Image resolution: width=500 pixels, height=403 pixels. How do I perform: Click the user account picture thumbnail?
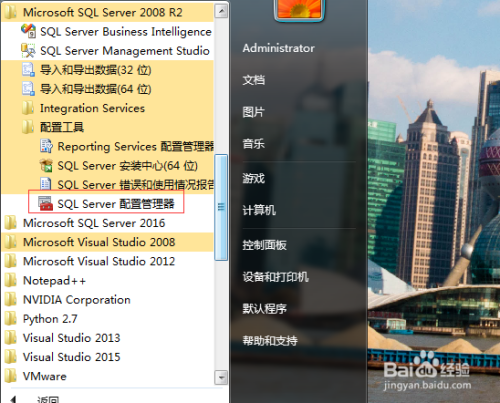coord(299,9)
